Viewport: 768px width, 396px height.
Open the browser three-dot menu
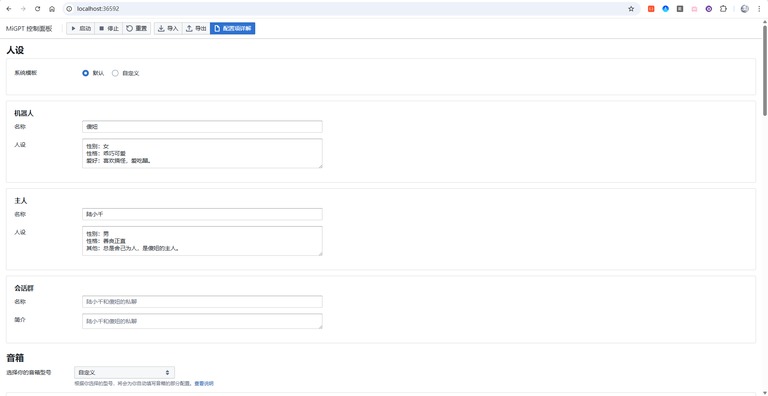[x=759, y=9]
